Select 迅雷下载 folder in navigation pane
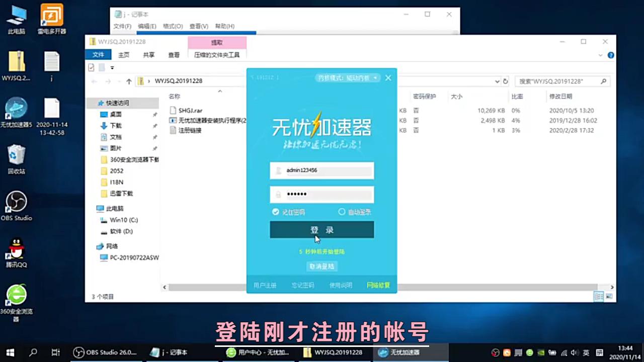Screen dimensions: 644x362 coord(121,194)
